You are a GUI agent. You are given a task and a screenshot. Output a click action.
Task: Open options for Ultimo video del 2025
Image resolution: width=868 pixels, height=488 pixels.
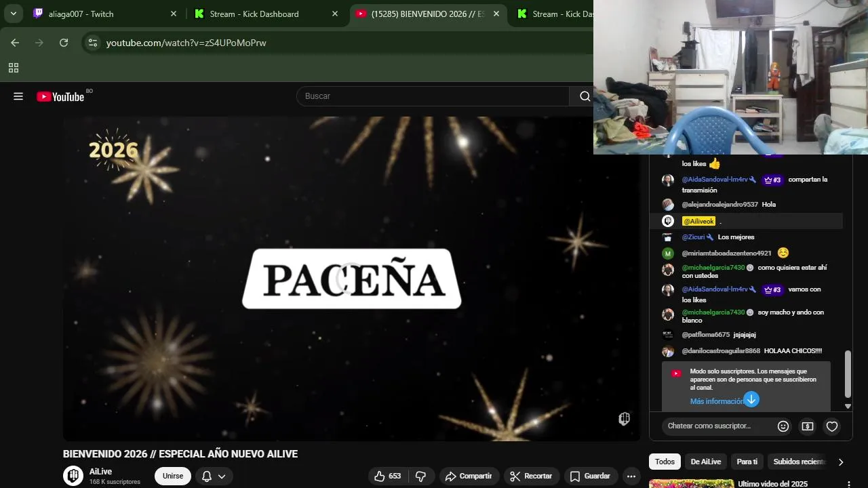click(x=848, y=484)
